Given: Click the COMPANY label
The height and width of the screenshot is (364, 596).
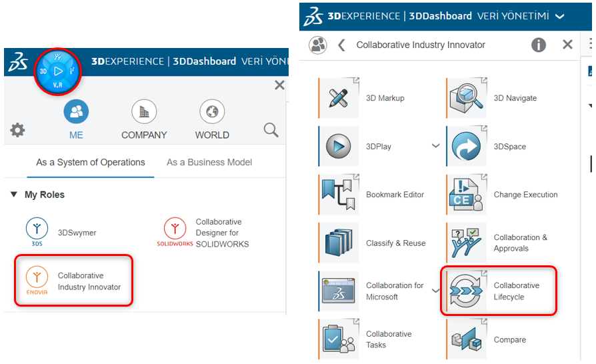Looking at the screenshot, I should [144, 135].
